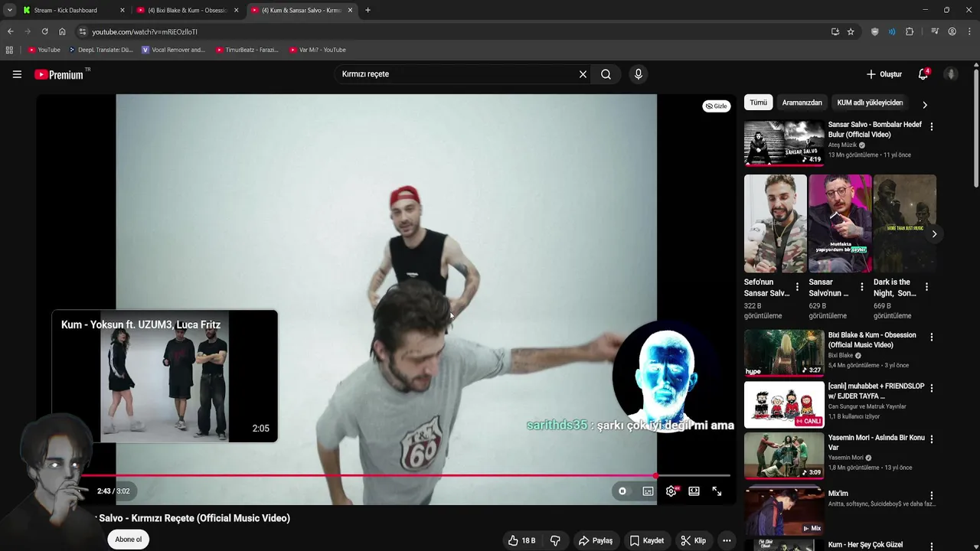Open the Vocal Remover bookmark
980x551 pixels.
click(174, 50)
